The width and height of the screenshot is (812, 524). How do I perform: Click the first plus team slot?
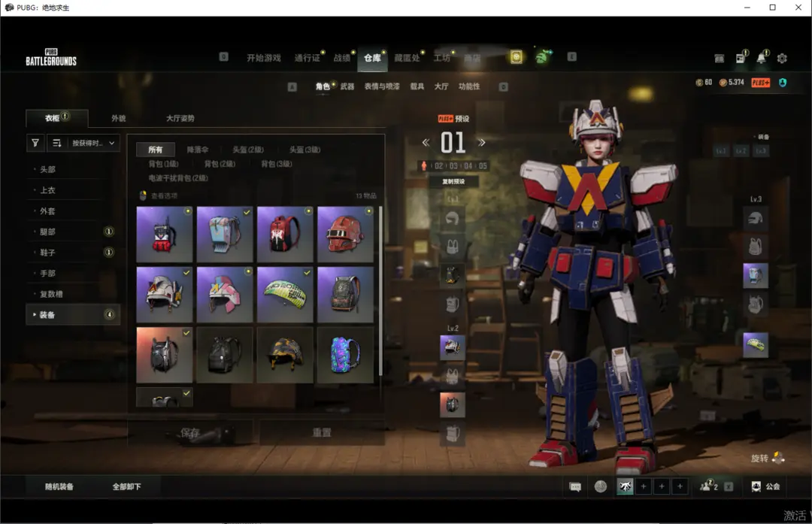tap(643, 486)
